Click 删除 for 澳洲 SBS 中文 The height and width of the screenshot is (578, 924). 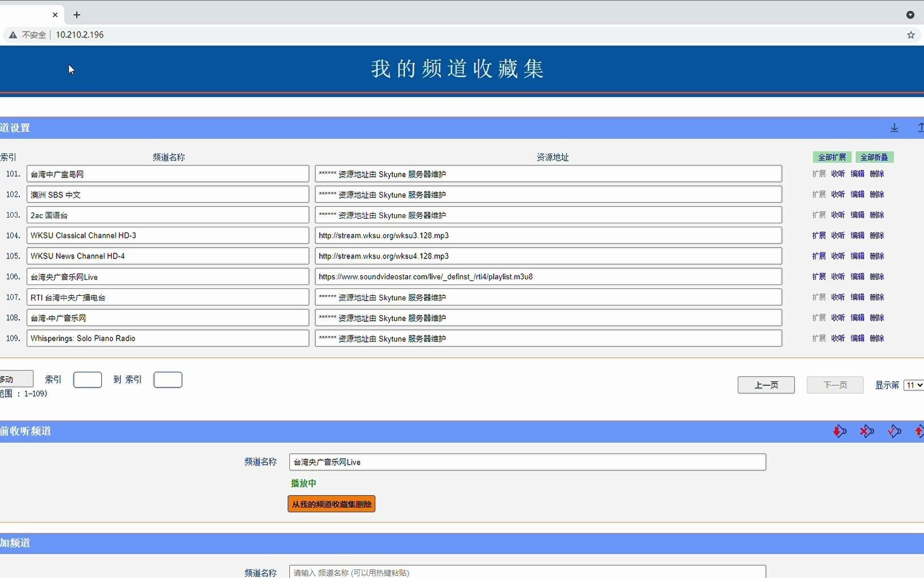pos(877,194)
